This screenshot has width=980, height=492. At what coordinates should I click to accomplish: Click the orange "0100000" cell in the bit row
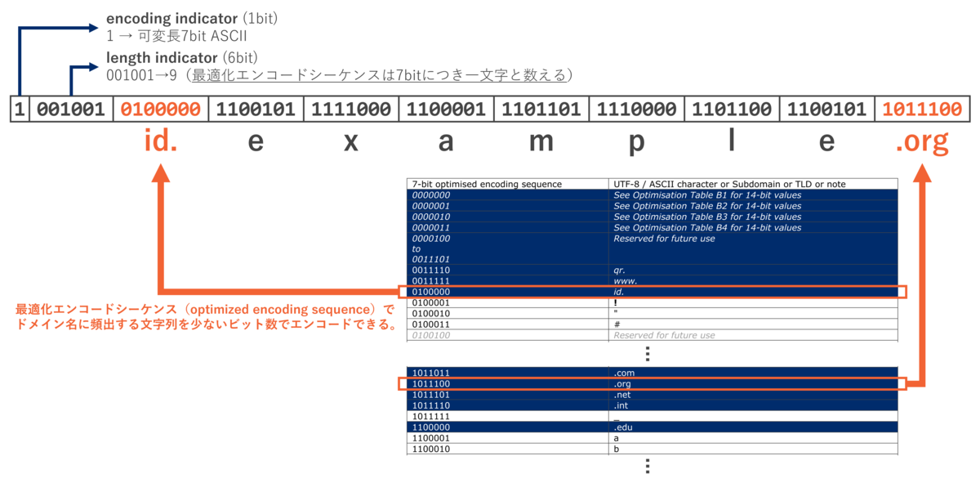pyautogui.click(x=161, y=110)
